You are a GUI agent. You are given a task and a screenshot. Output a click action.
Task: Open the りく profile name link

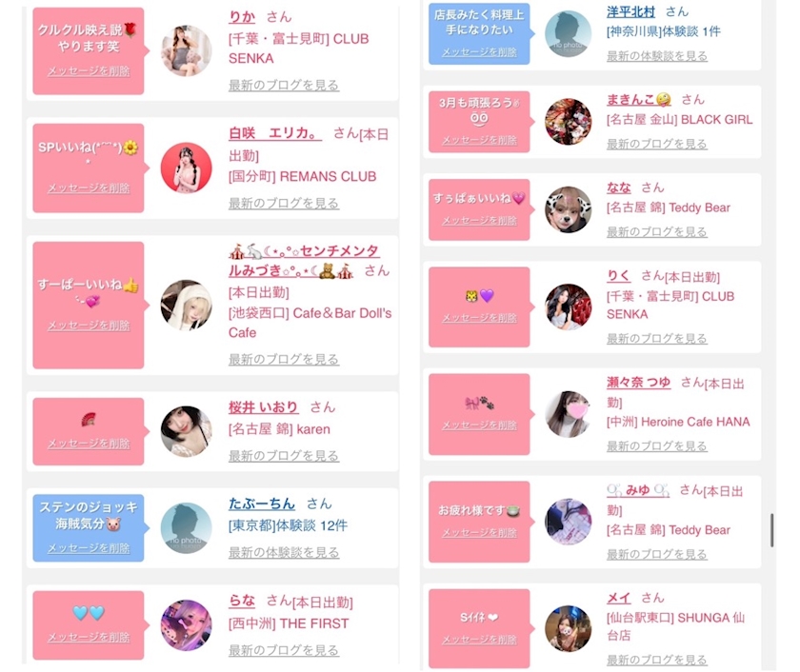(x=619, y=276)
